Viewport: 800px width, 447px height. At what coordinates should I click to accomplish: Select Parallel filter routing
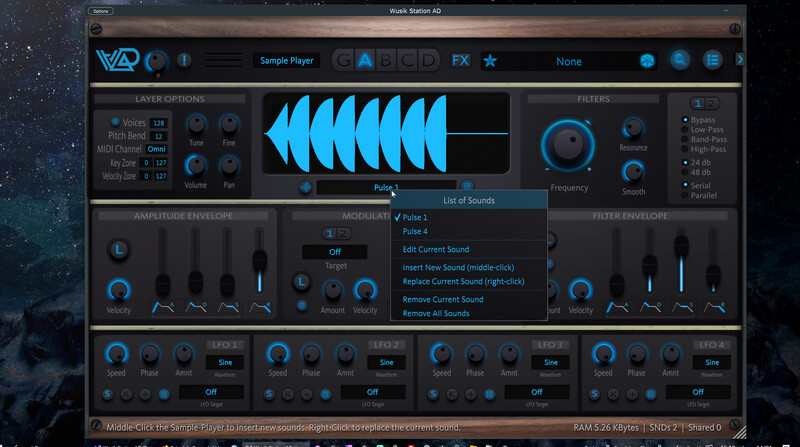tap(685, 195)
